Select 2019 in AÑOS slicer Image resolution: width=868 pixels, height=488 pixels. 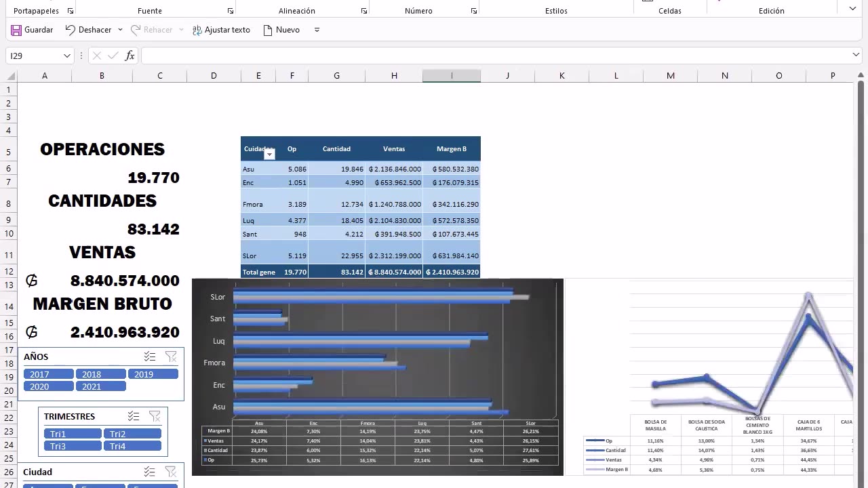[x=153, y=374]
